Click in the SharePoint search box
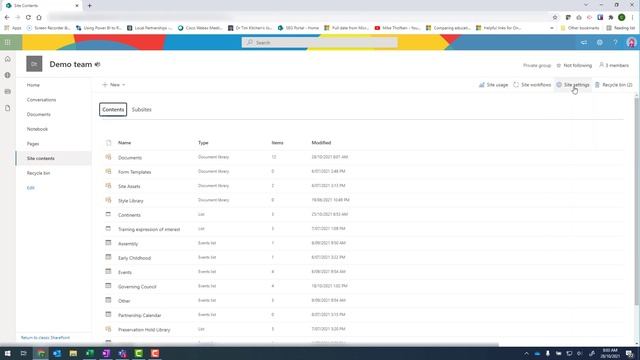The height and width of the screenshot is (360, 640). 319,42
